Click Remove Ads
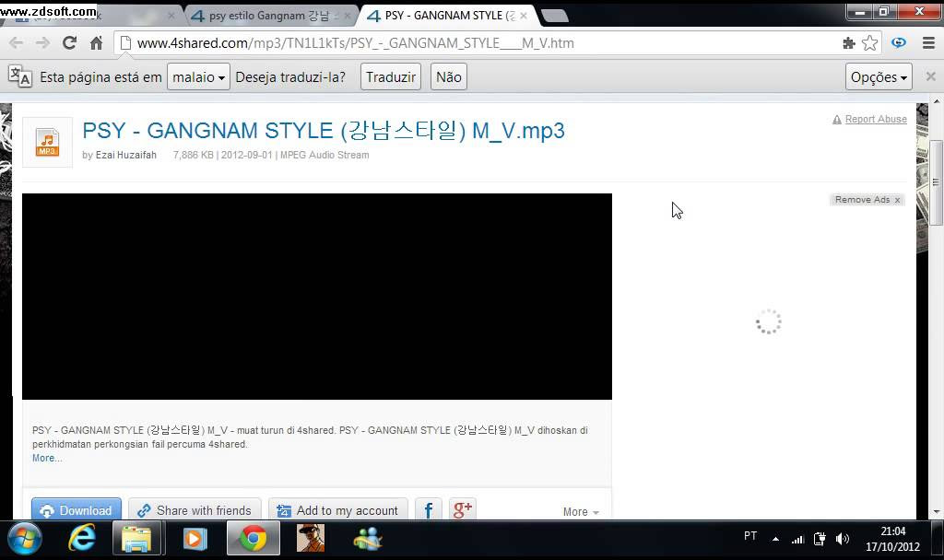The image size is (944, 560). pyautogui.click(x=867, y=200)
